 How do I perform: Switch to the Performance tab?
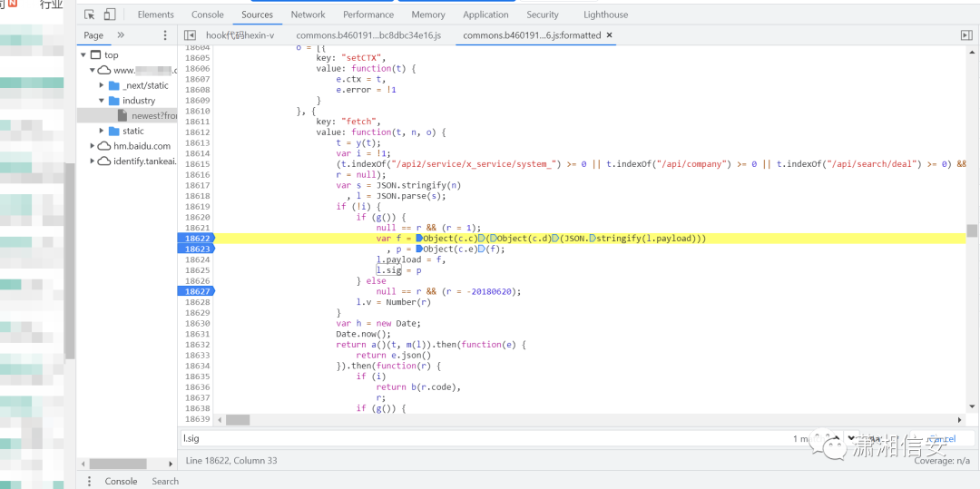pos(368,15)
